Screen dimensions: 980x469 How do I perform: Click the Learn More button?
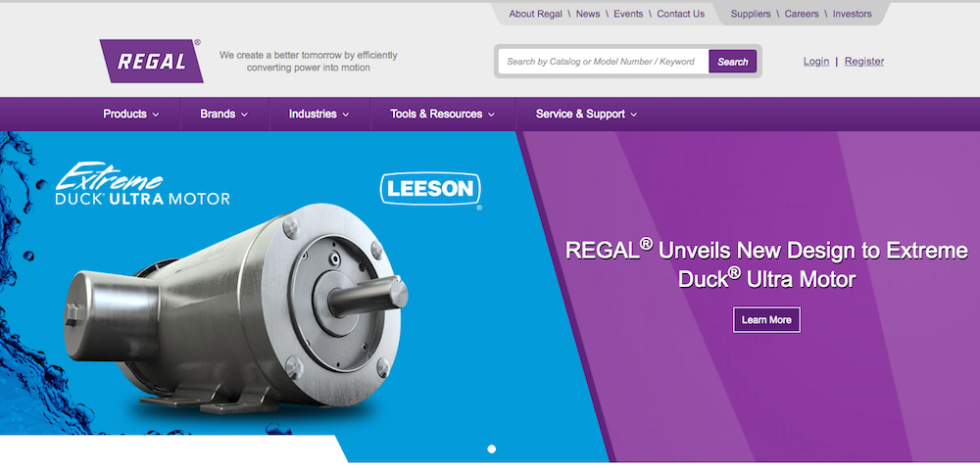766,320
